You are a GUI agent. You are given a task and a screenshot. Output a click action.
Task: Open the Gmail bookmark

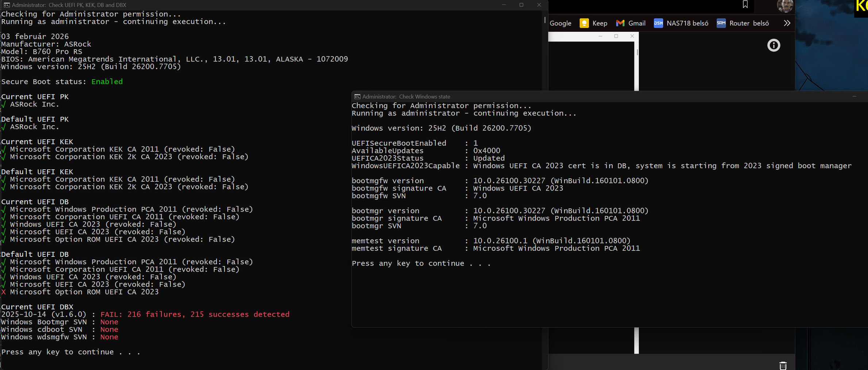tap(631, 23)
